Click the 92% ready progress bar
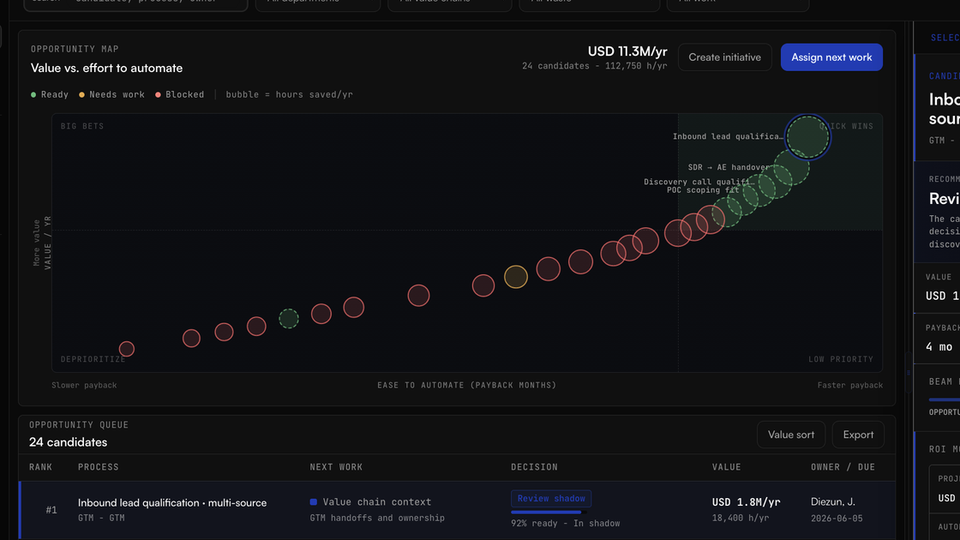This screenshot has width=960, height=540. click(x=549, y=512)
